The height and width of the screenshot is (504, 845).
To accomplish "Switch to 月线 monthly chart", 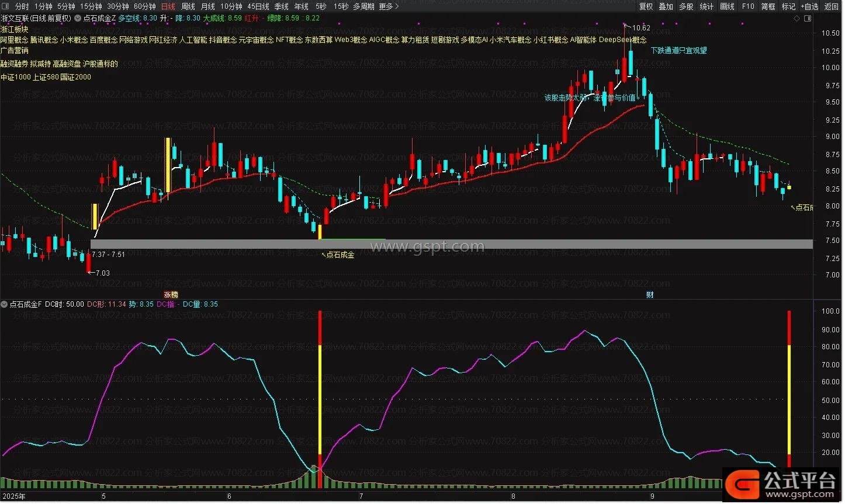I will point(207,6).
